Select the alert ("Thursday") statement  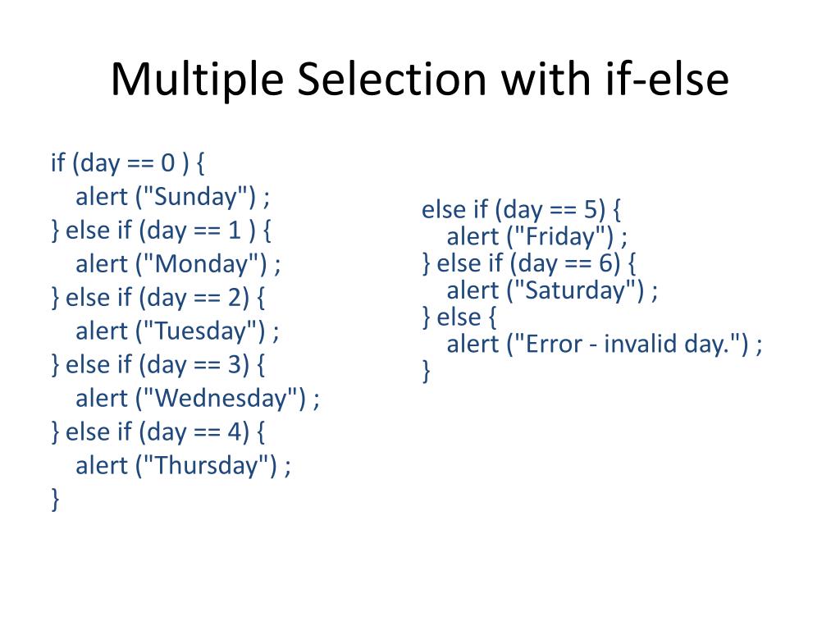(183, 466)
